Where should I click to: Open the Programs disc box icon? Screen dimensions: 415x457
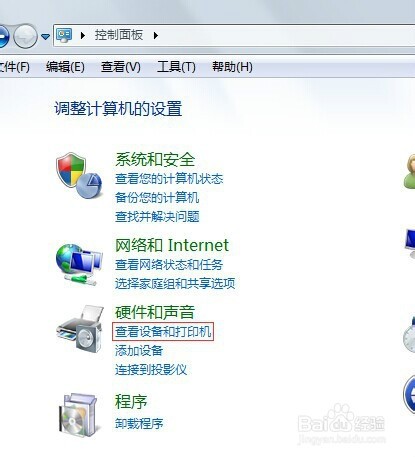80,415
